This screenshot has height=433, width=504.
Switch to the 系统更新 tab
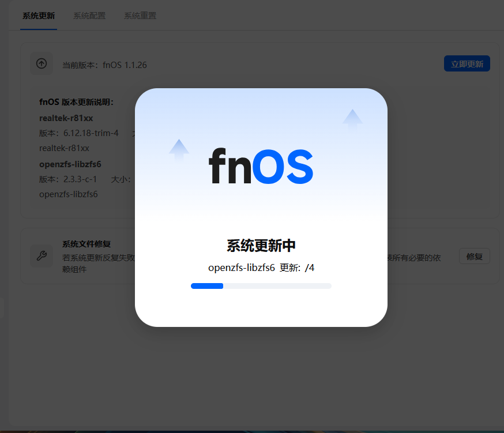coord(39,16)
